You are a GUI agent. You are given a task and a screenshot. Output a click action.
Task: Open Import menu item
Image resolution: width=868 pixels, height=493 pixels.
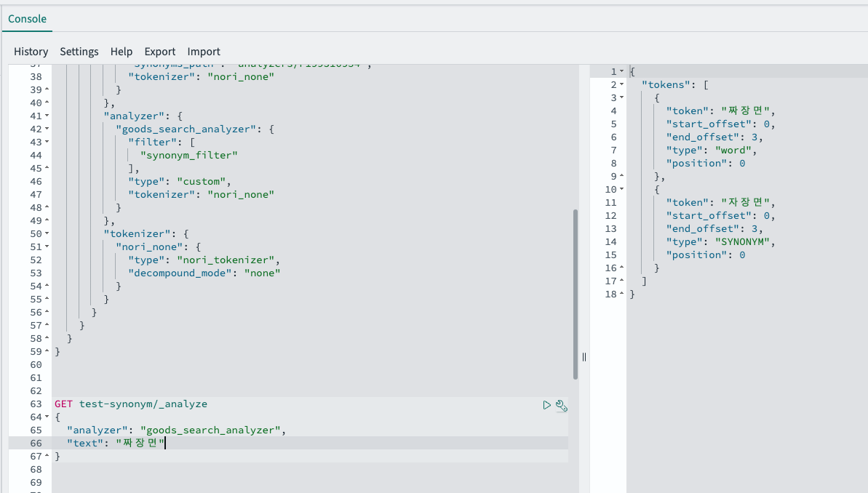click(x=204, y=52)
